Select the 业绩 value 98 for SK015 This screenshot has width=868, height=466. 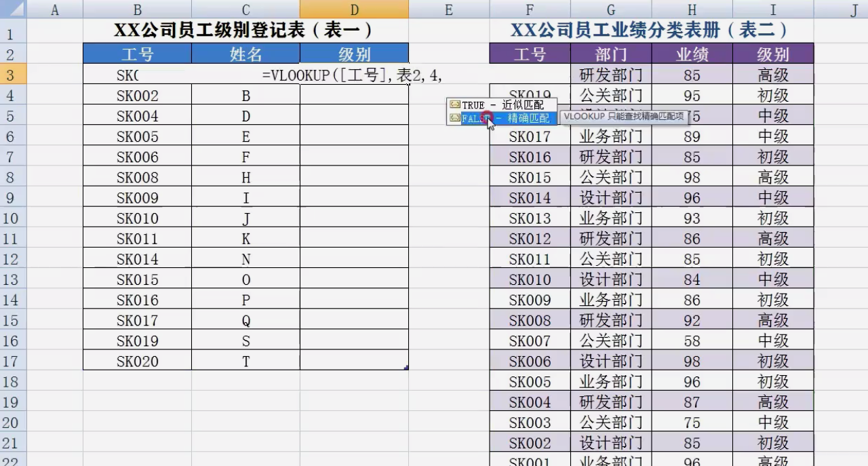692,177
